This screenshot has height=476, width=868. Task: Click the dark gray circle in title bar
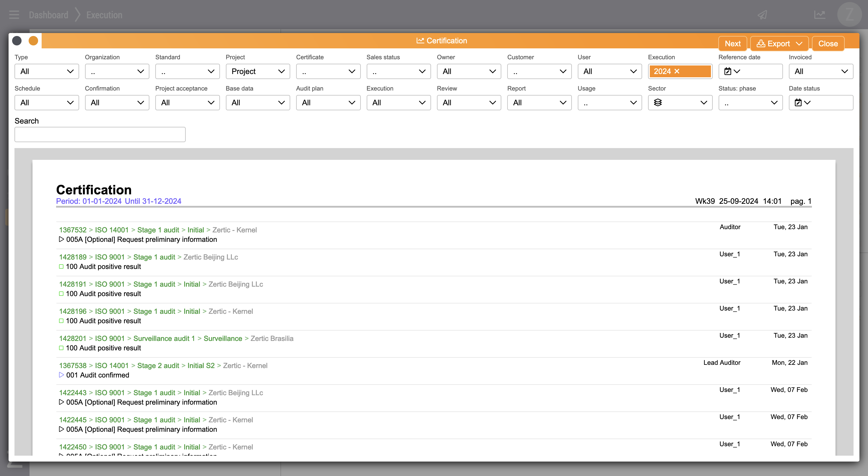click(17, 41)
